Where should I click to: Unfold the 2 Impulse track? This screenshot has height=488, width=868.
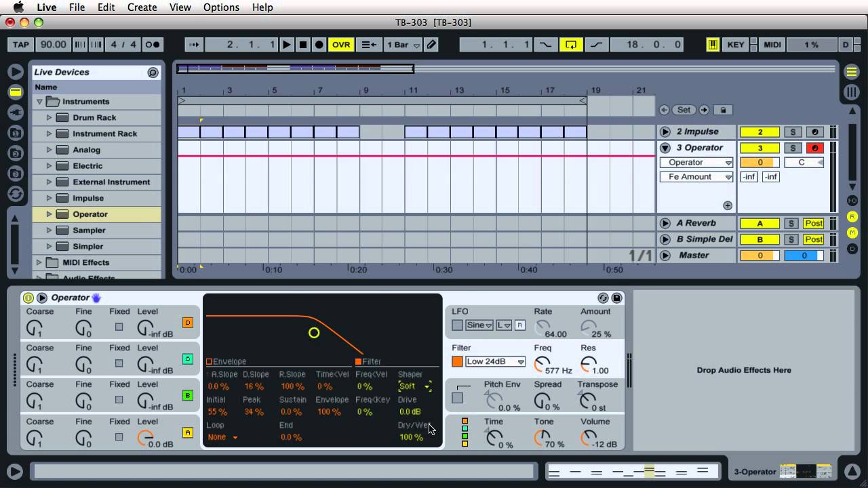point(665,132)
